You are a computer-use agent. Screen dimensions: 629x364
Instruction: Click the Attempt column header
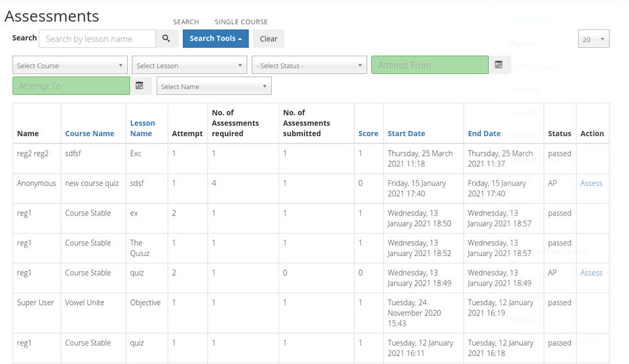pos(187,134)
